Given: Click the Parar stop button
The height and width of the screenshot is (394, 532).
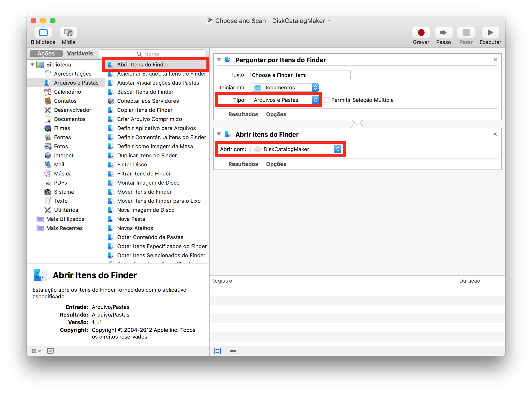Looking at the screenshot, I should click(466, 33).
